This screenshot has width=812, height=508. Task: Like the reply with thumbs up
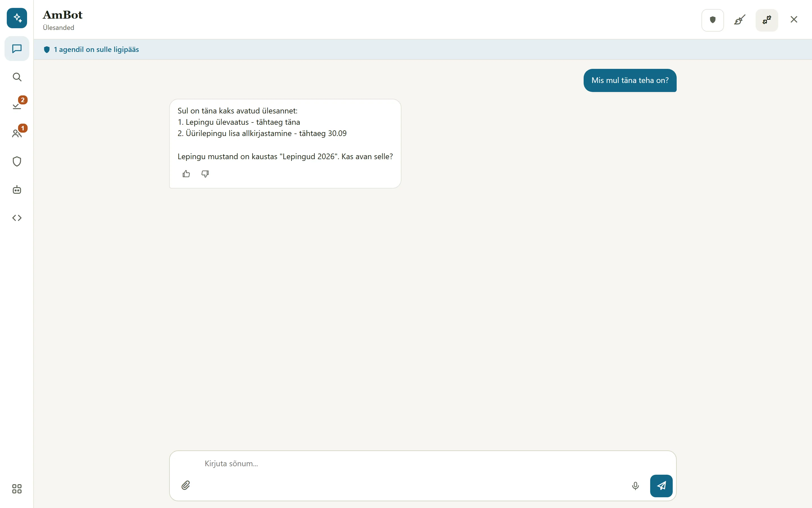[186, 174]
